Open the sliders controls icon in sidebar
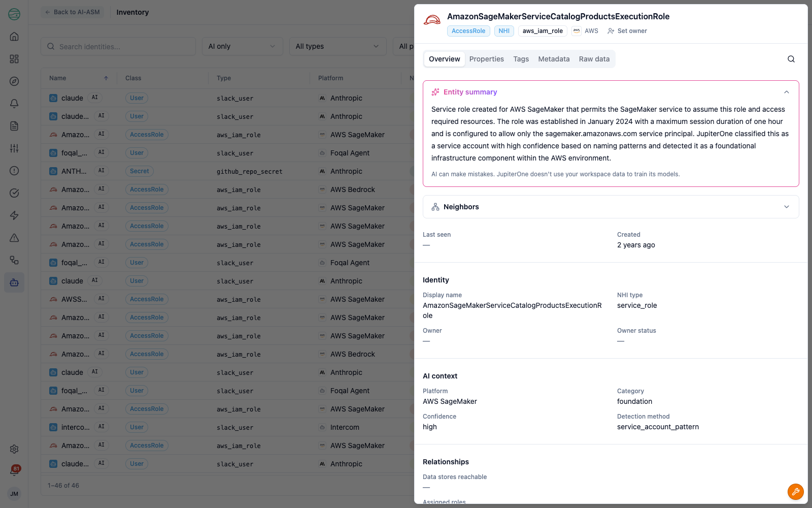This screenshot has width=812, height=508. [14, 148]
